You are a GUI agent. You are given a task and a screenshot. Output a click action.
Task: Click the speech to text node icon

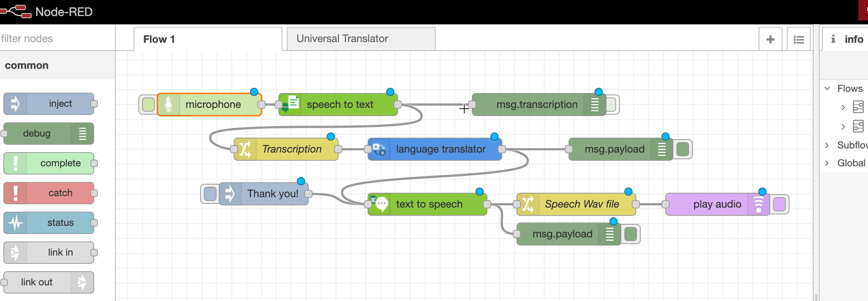click(290, 105)
